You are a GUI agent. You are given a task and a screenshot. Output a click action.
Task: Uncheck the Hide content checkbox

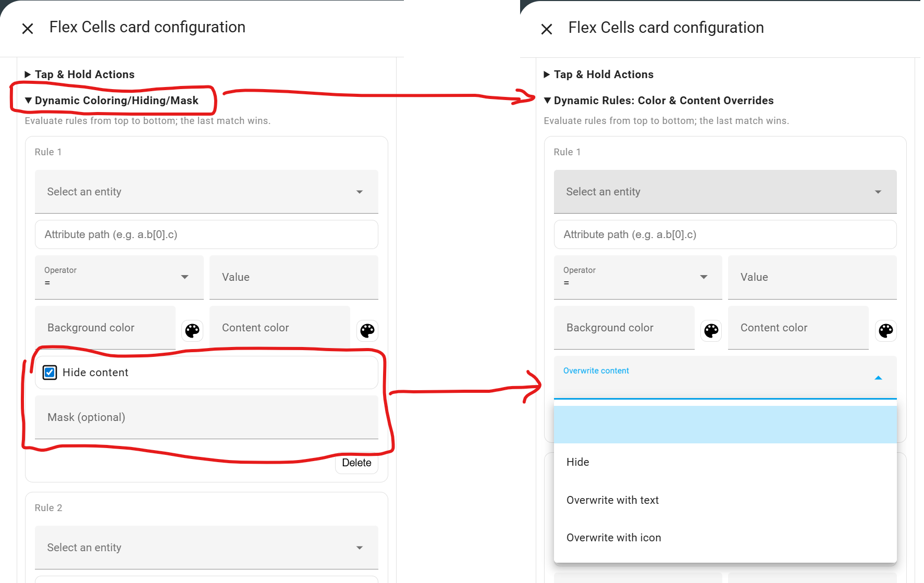[x=50, y=373]
